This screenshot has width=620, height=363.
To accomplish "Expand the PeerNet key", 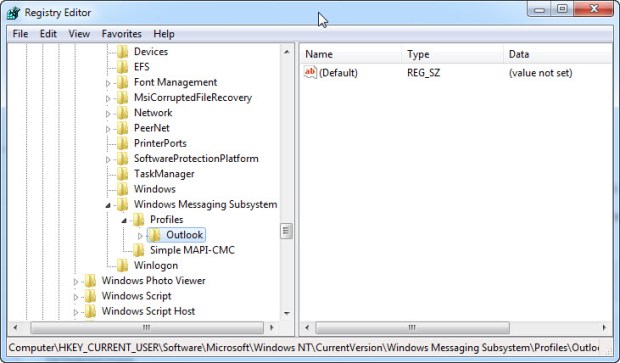I will 108,129.
